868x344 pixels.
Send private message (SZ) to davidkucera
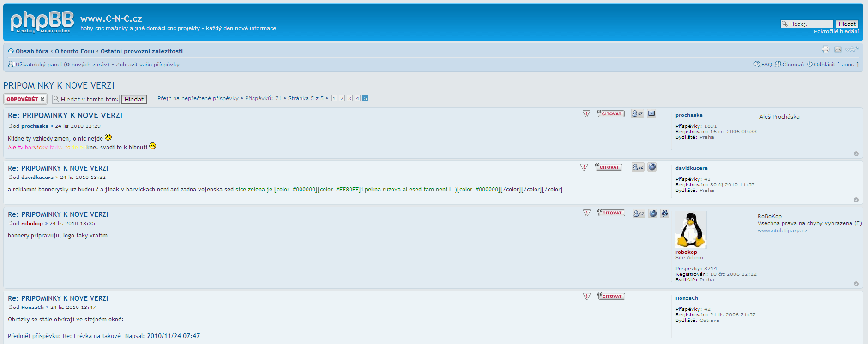coord(638,167)
